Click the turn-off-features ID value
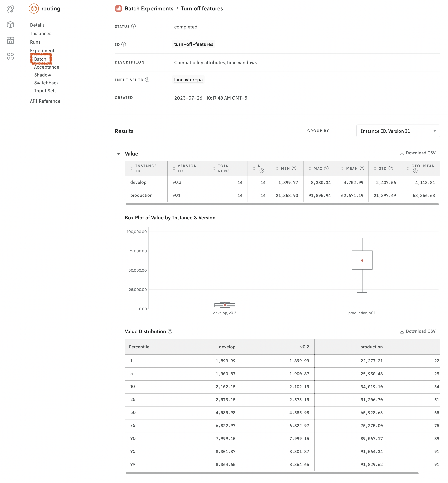Viewport: 448px width, 483px height. click(x=193, y=44)
